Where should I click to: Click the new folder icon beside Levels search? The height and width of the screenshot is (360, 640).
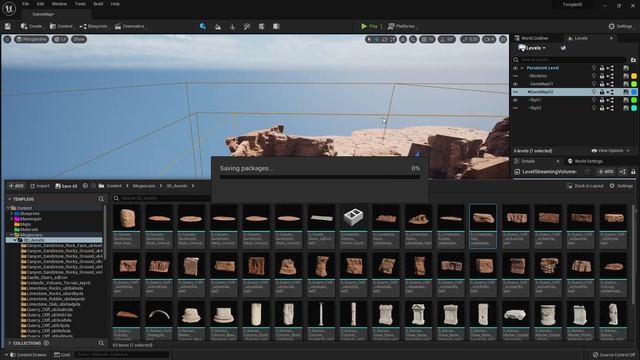click(x=633, y=60)
